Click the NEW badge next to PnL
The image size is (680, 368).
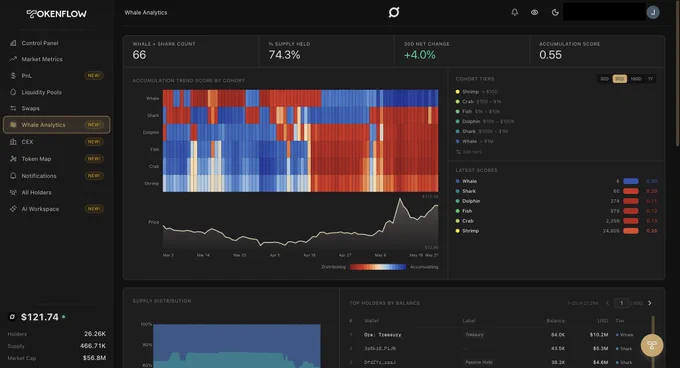point(94,75)
